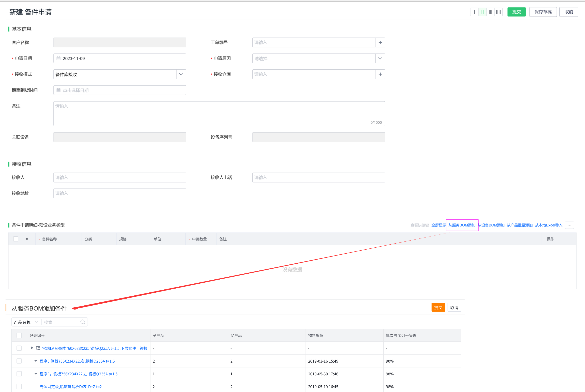Open the 接收模式 dropdown
585x392 pixels.
(x=181, y=74)
